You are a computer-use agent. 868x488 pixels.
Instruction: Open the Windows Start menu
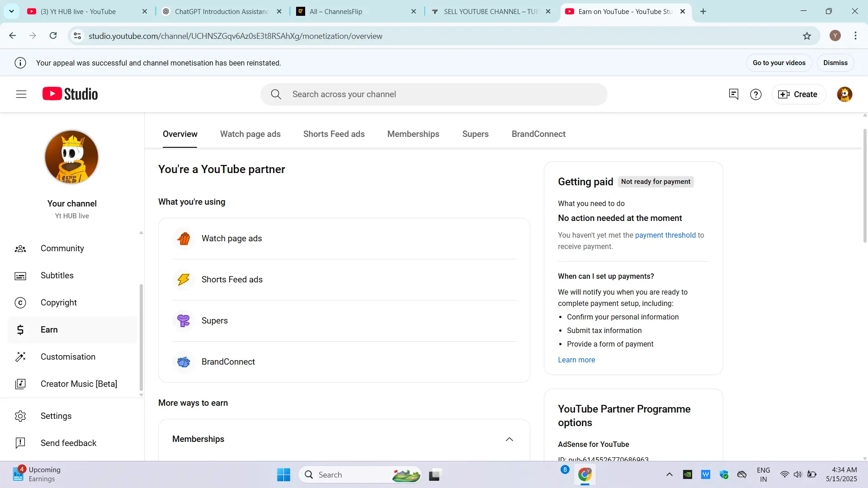(283, 475)
